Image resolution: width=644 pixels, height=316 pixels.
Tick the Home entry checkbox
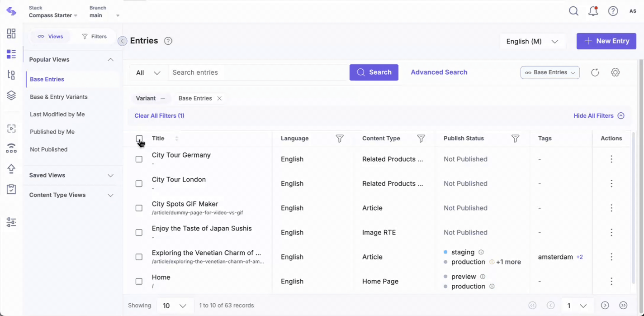click(139, 282)
